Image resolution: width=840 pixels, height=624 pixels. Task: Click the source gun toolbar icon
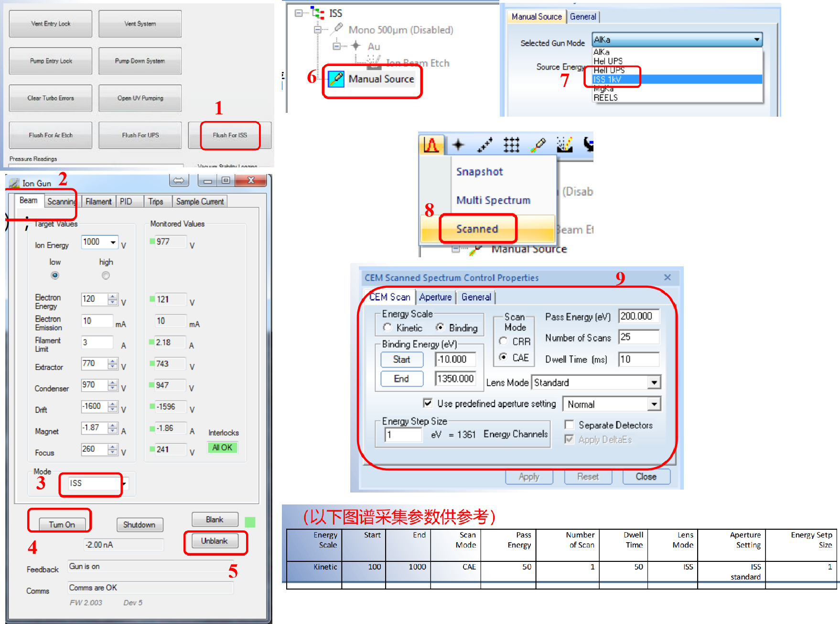click(x=538, y=144)
